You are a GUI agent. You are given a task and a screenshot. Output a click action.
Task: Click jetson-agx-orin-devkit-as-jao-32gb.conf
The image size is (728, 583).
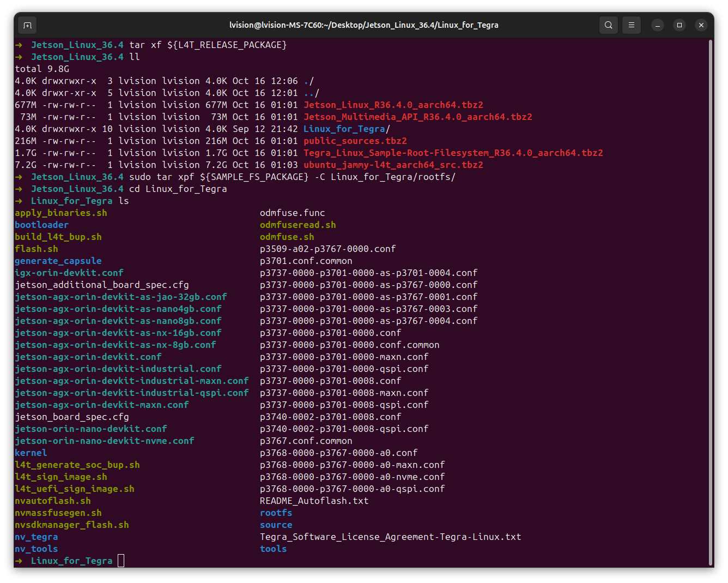pyautogui.click(x=121, y=297)
